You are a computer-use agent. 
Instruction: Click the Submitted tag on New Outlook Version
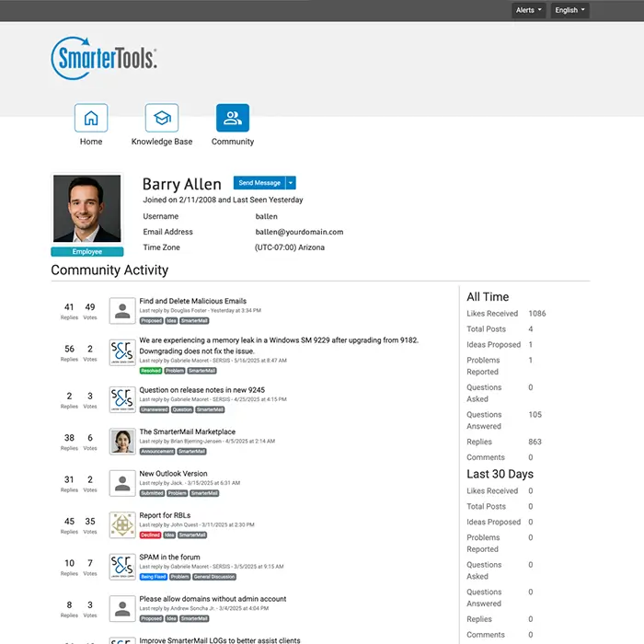click(x=152, y=493)
